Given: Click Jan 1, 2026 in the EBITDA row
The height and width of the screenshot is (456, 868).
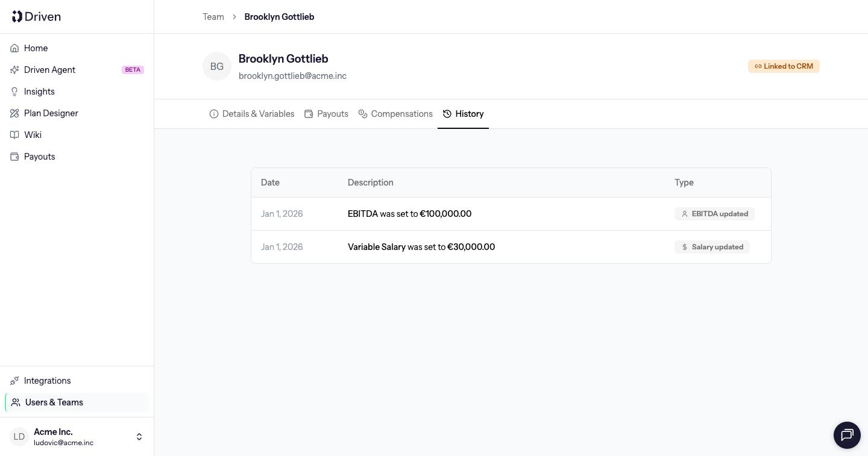Looking at the screenshot, I should pyautogui.click(x=282, y=214).
